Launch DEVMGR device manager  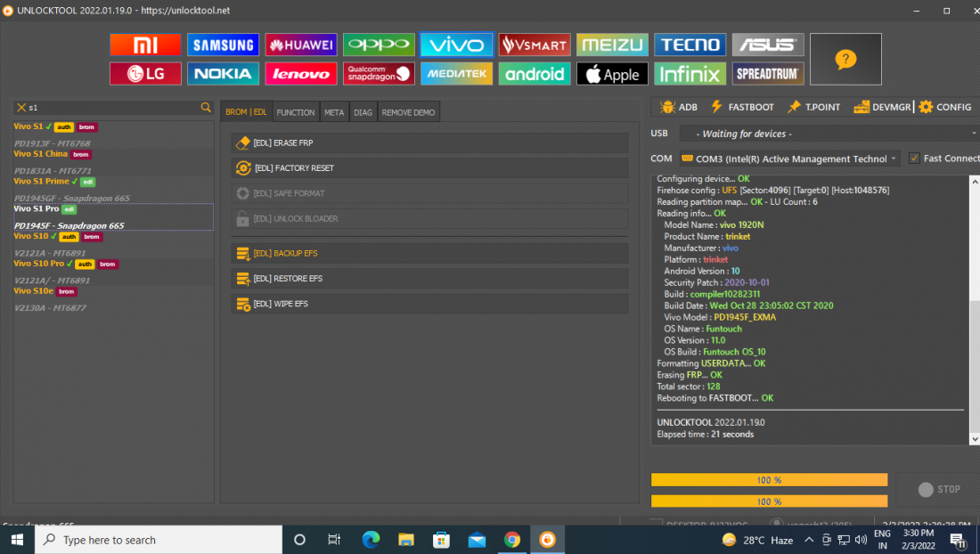point(883,107)
